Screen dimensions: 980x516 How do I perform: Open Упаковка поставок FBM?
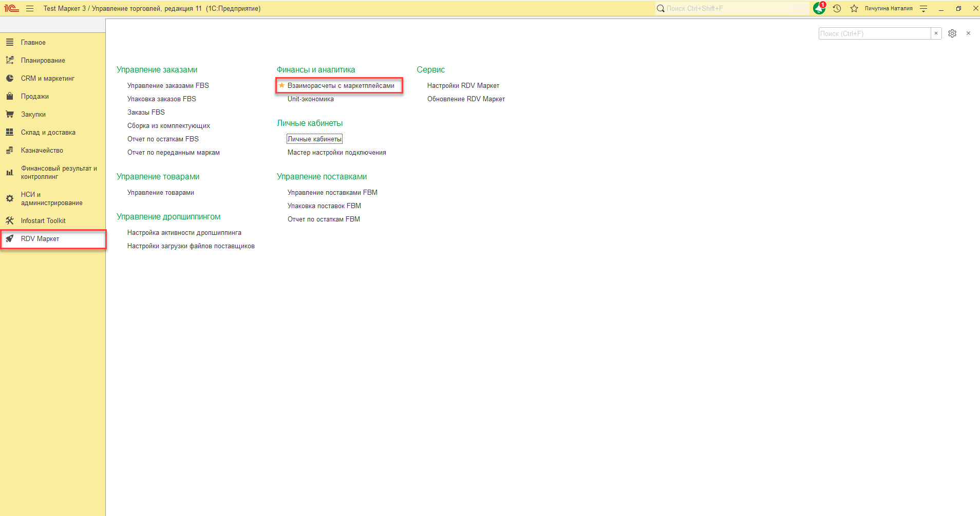[x=324, y=206]
